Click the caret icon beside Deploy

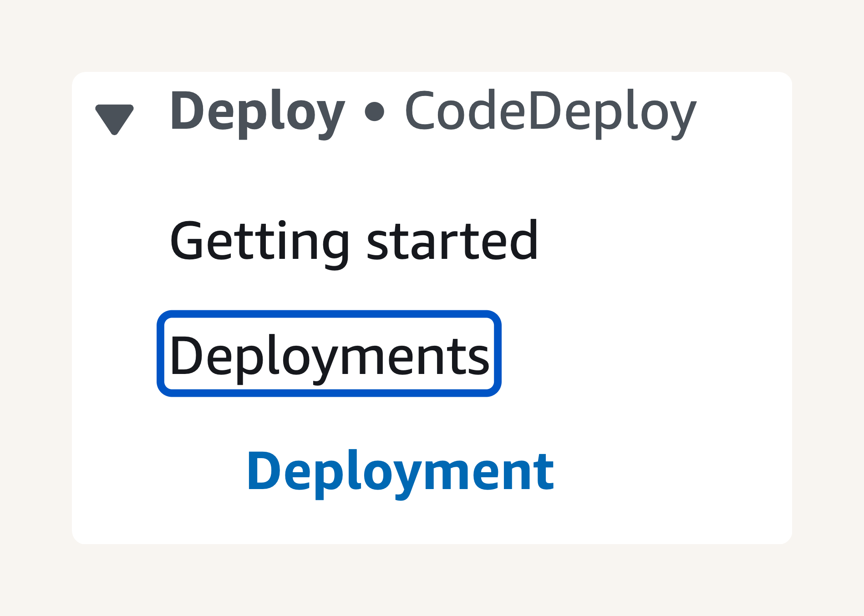click(114, 120)
